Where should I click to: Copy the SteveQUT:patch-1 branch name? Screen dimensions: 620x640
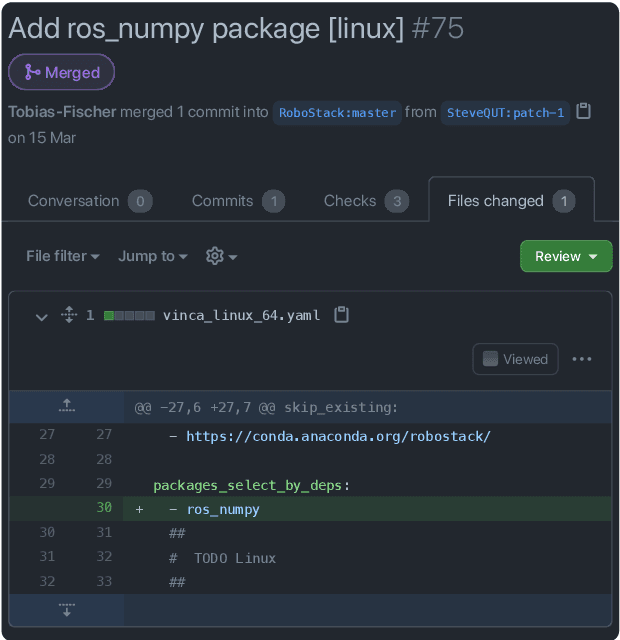click(584, 112)
